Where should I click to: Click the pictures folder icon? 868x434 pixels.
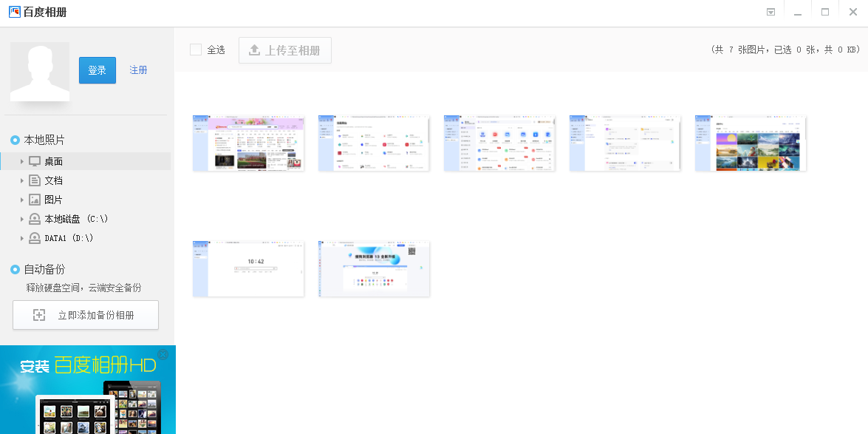click(35, 200)
